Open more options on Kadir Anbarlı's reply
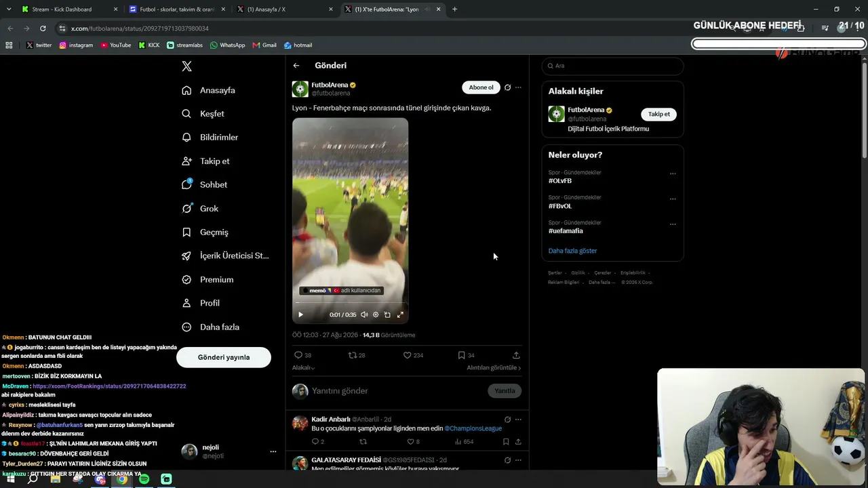Screen dimensions: 868x488 coord(518,420)
